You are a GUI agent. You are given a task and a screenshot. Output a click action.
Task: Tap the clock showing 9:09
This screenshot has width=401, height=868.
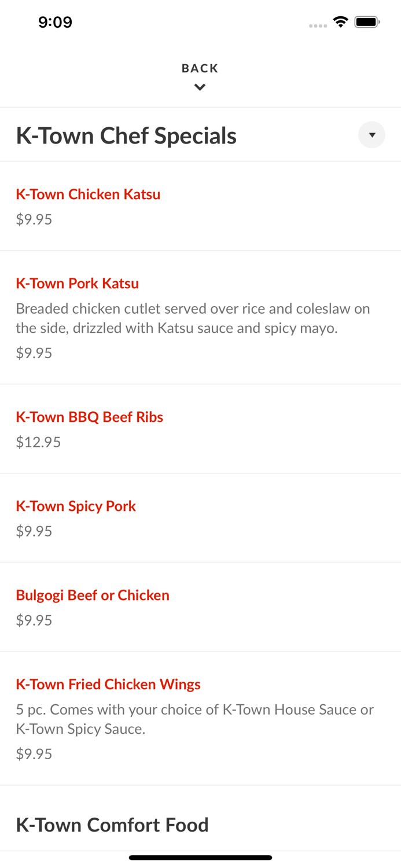coord(56,22)
